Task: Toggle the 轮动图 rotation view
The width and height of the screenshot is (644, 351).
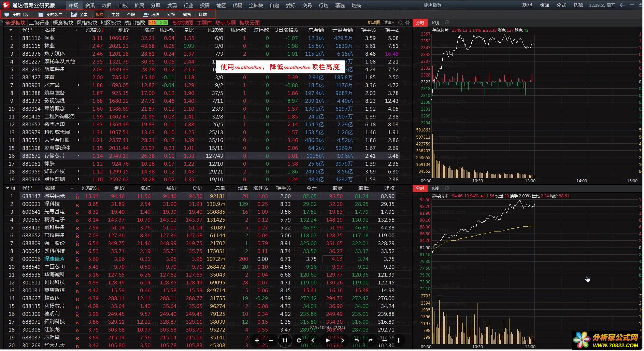Action: tap(374, 23)
